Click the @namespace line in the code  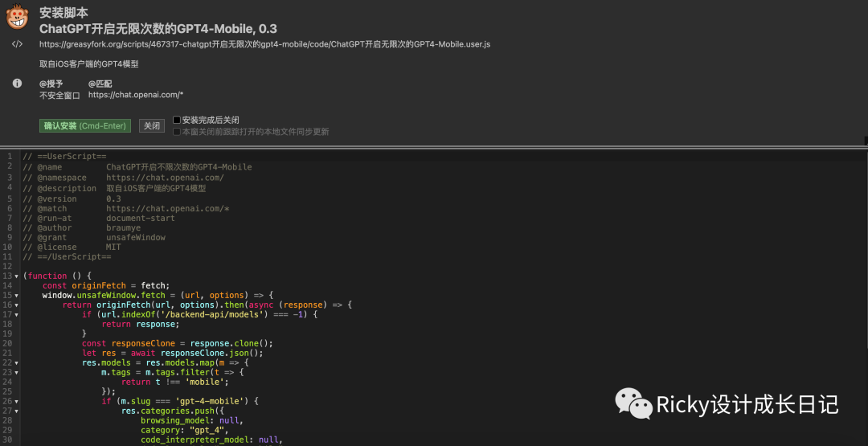point(123,178)
